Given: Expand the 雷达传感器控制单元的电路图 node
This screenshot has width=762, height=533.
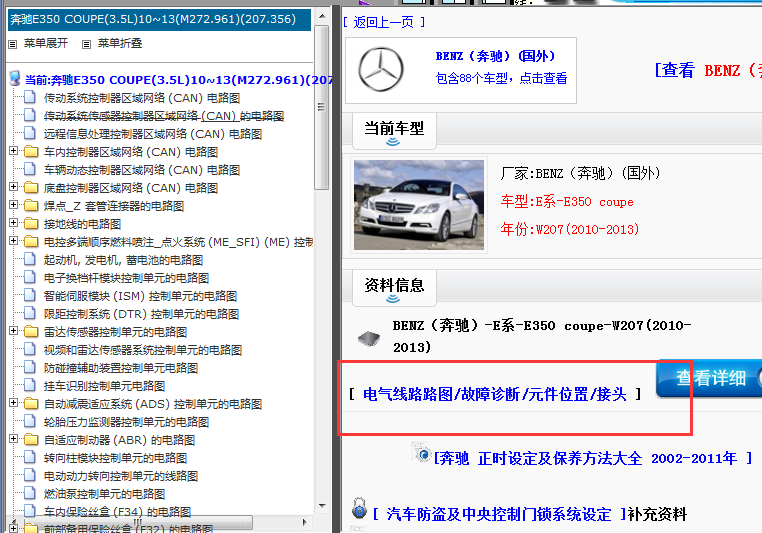Looking at the screenshot, I should pyautogui.click(x=14, y=331).
